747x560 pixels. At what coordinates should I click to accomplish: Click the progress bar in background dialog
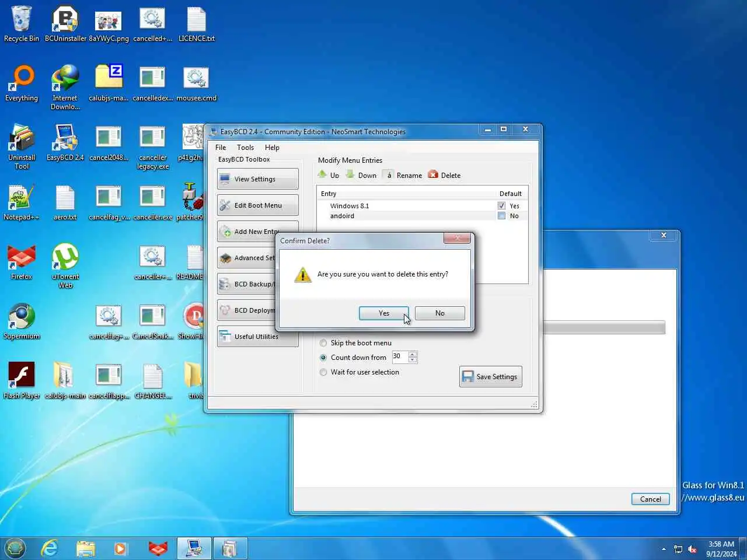tap(604, 327)
